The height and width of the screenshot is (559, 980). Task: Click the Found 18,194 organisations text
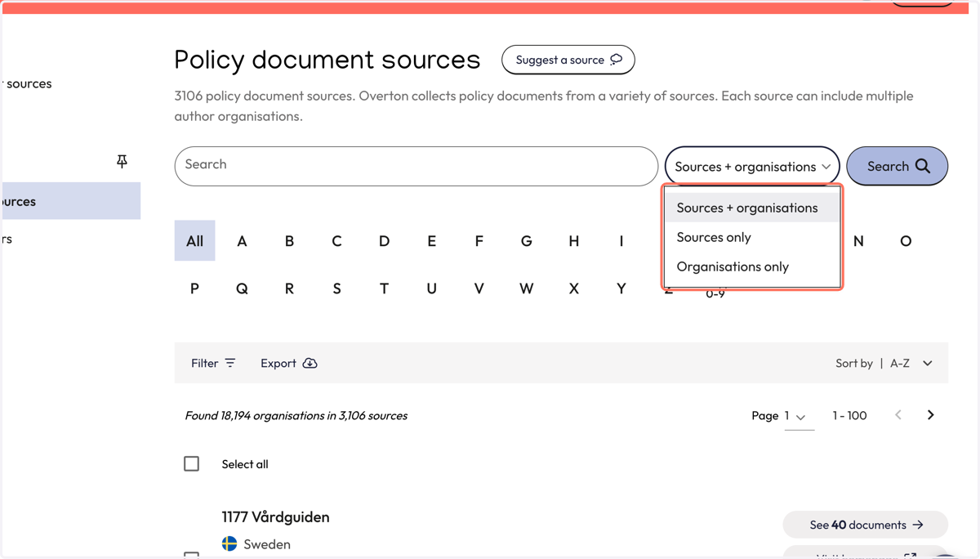(296, 415)
